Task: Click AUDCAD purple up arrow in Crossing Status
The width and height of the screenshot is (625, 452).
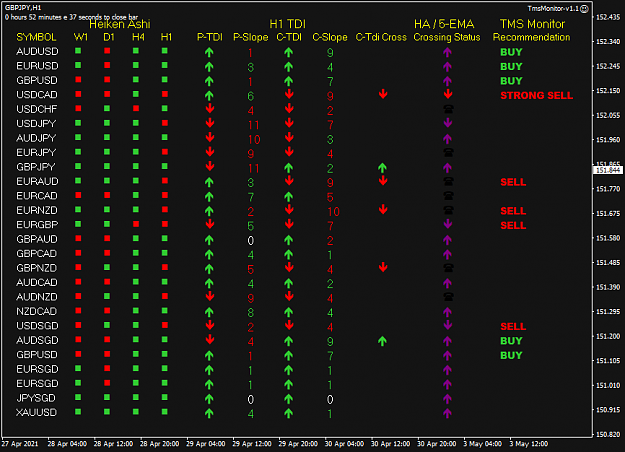Action: tap(447, 283)
